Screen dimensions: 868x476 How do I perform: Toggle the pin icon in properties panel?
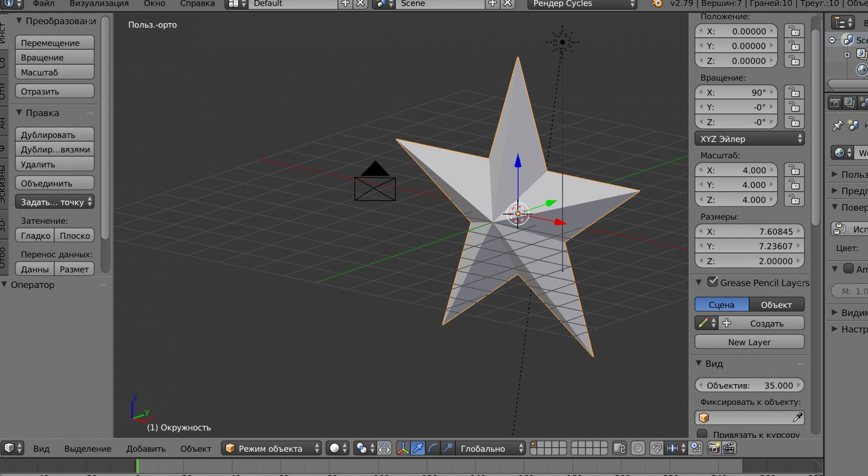tap(837, 126)
